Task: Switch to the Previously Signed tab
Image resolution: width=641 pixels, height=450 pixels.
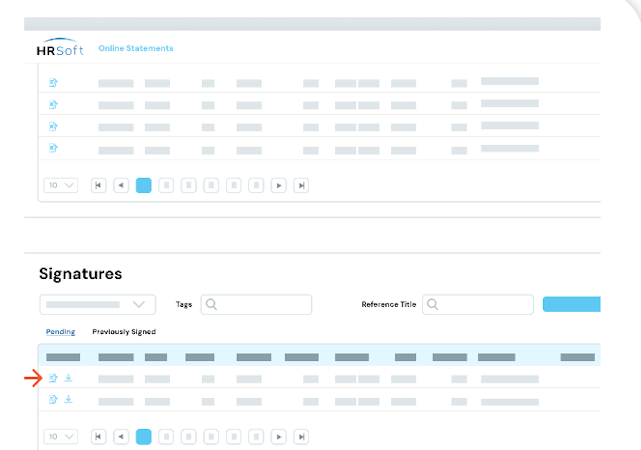Action: (x=124, y=331)
